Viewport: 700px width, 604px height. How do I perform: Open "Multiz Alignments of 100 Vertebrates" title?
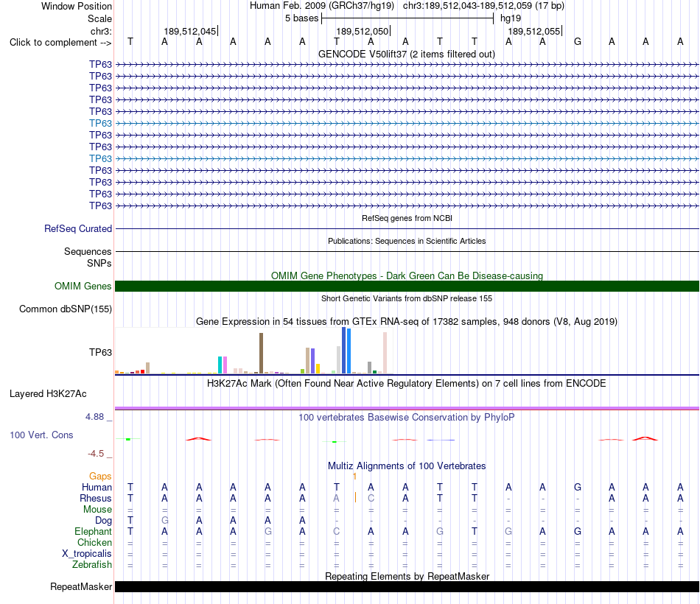(407, 466)
